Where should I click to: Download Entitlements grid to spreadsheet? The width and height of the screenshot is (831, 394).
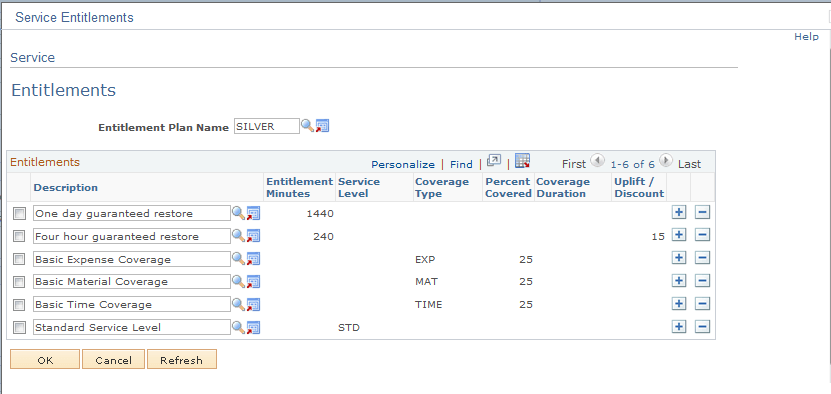(x=523, y=161)
